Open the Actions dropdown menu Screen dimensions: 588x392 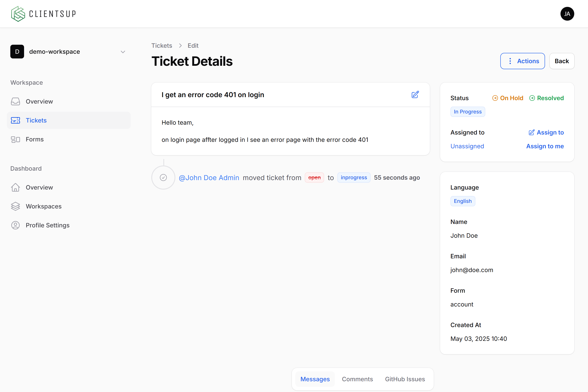(522, 61)
